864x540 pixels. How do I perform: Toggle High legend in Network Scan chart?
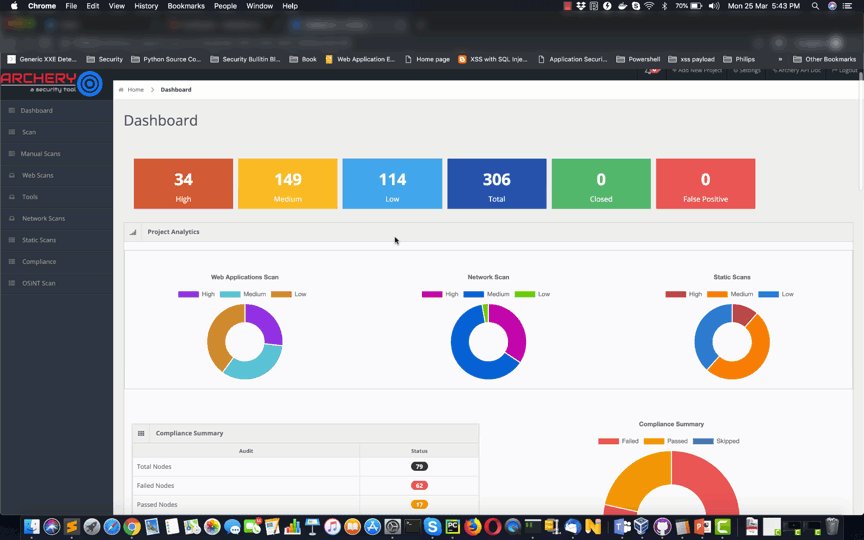click(x=440, y=294)
